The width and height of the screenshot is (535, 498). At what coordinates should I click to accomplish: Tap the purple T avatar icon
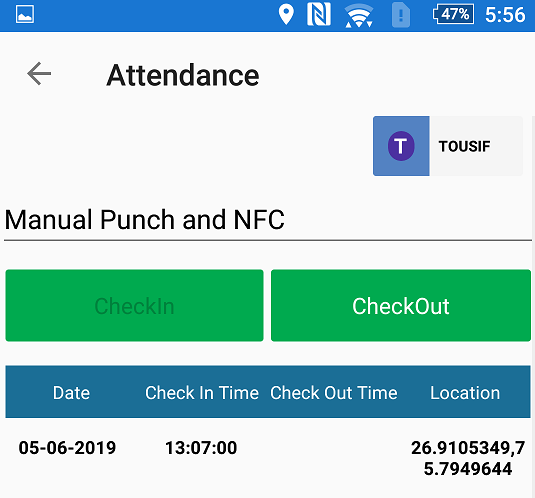(x=401, y=146)
